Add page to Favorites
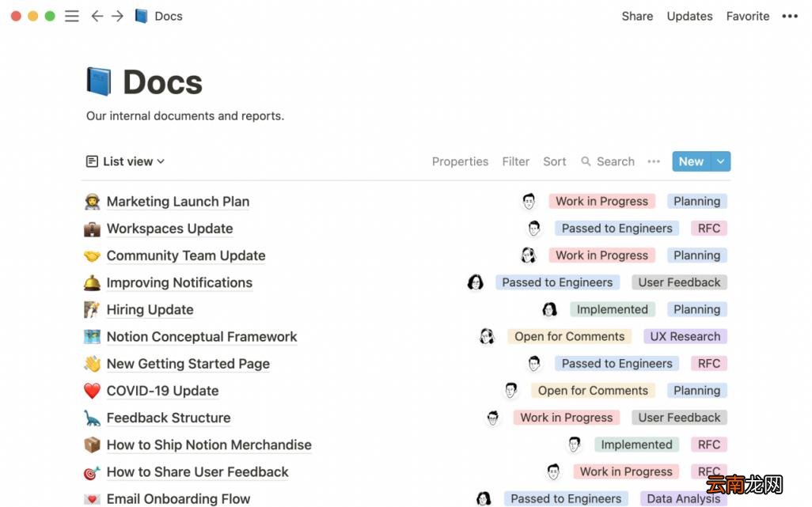Screen dimensions: 812x507 (x=748, y=16)
